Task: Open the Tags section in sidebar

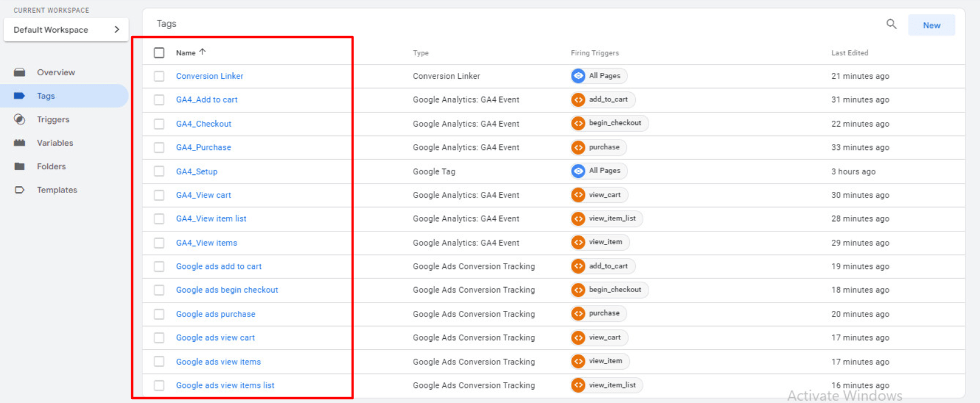Action: pyautogui.click(x=45, y=96)
